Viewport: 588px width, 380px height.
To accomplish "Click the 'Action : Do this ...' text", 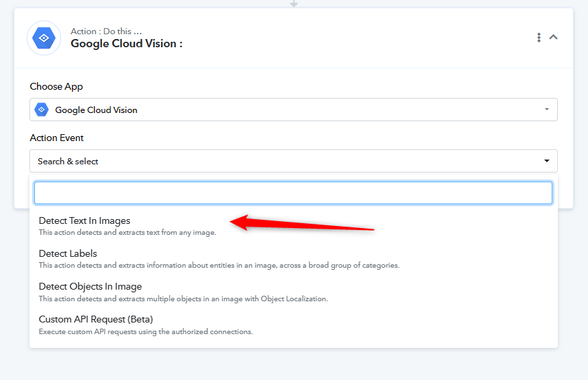I will coord(106,31).
